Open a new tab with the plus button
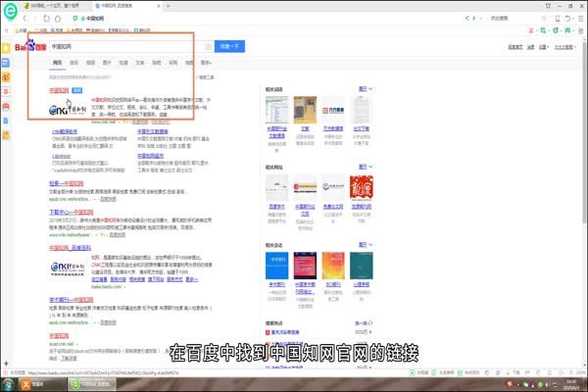Viewport: 588px width, 392px height. tap(169, 6)
